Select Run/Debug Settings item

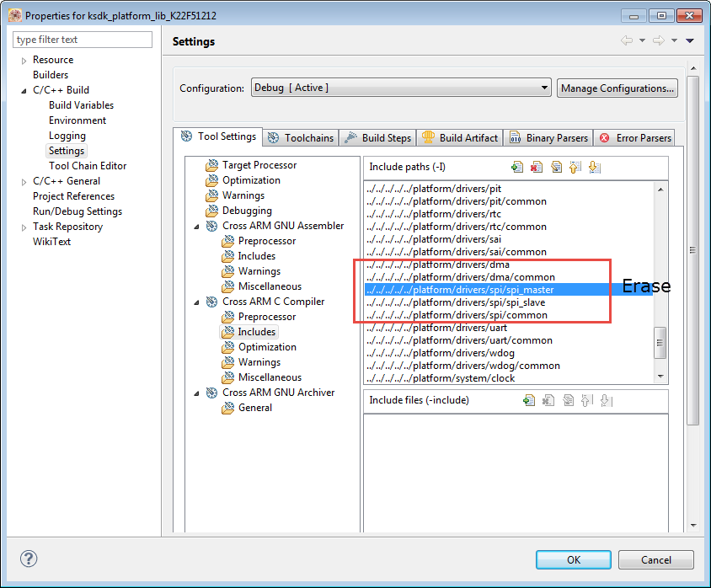coord(78,211)
